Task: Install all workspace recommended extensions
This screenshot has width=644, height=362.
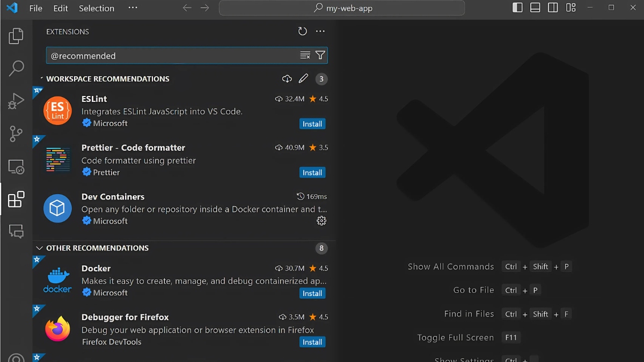Action: (287, 79)
